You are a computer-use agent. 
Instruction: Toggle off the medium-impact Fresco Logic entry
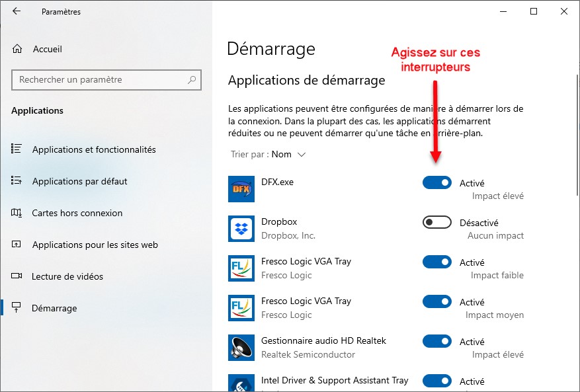tap(436, 302)
